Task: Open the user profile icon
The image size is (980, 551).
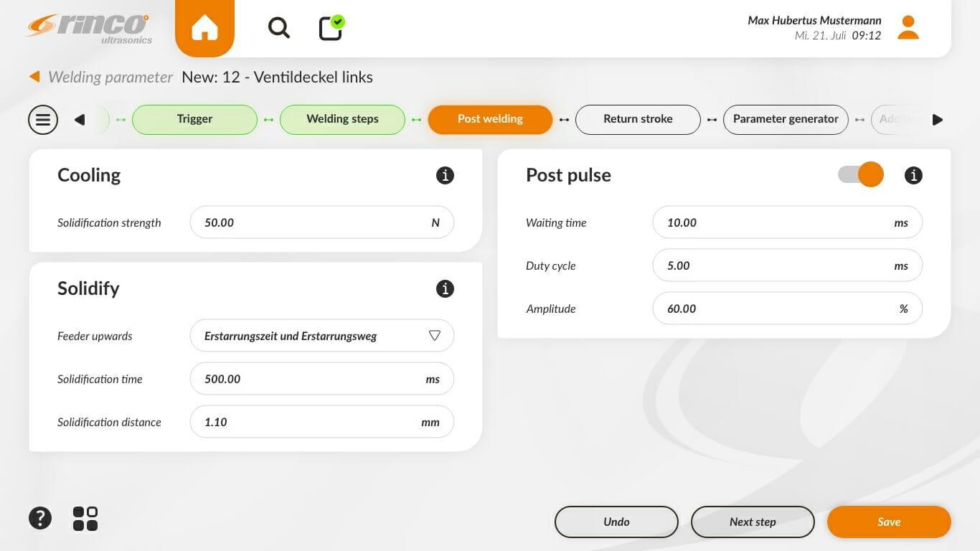Action: (x=908, y=28)
